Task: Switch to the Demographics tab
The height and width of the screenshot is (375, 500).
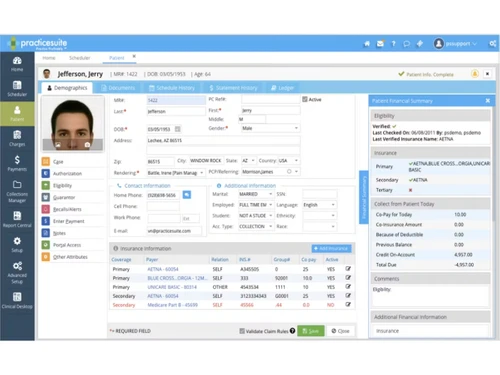Action: 67,88
